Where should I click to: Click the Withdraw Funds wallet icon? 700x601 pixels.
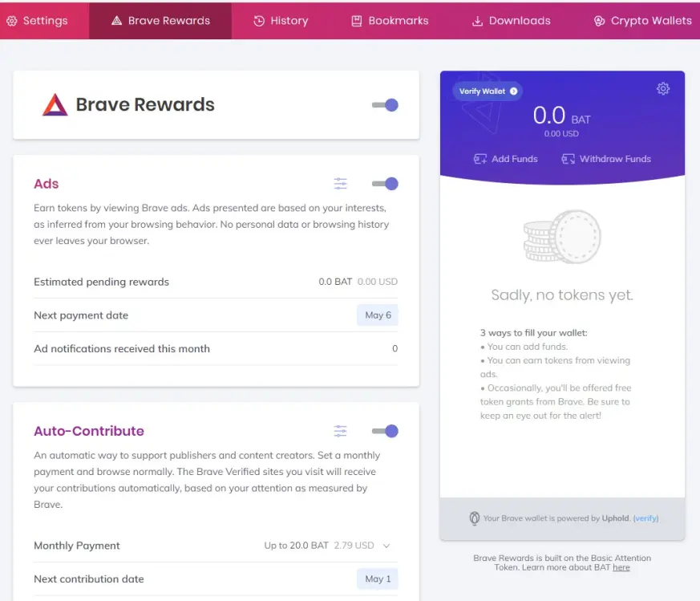[568, 159]
